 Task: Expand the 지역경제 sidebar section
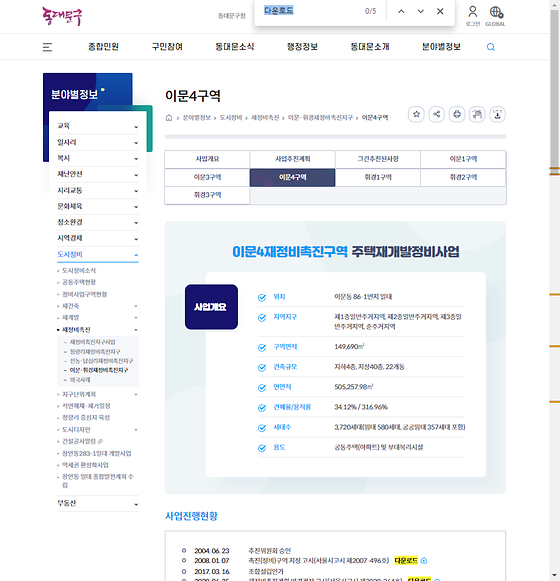tap(98, 238)
